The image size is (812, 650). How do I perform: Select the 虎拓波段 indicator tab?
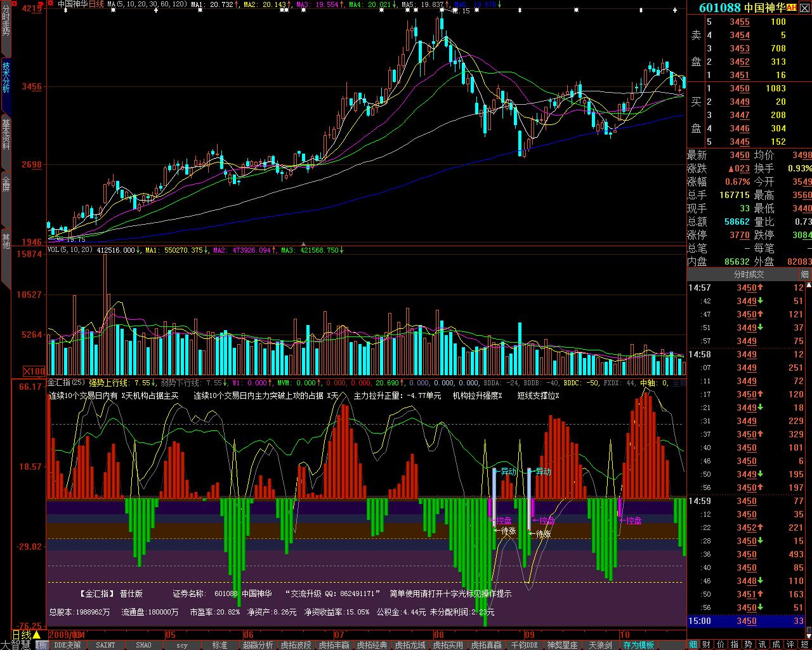tap(296, 645)
